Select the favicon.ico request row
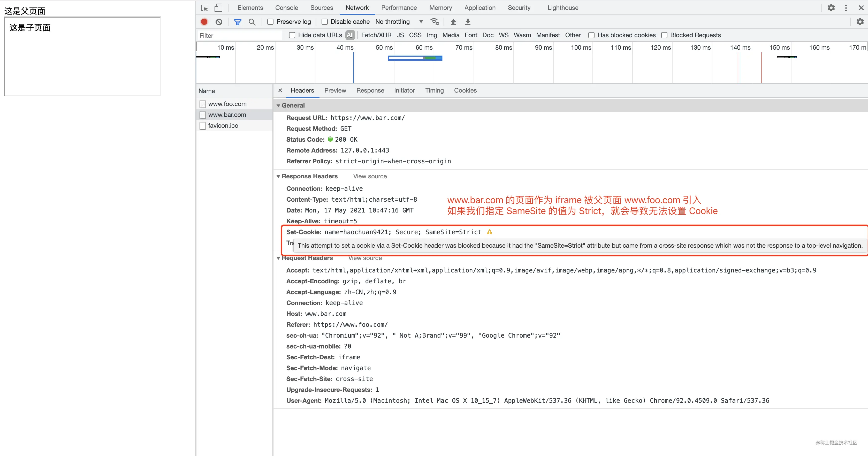Image resolution: width=868 pixels, height=456 pixels. coord(234,125)
